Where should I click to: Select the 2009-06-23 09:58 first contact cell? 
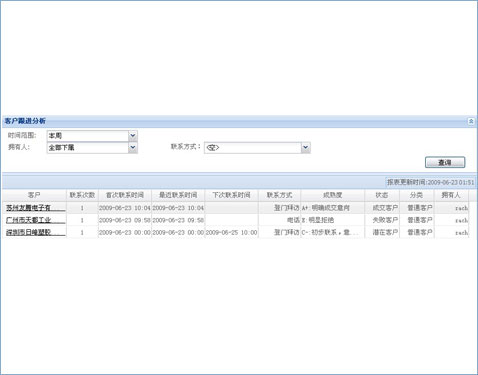(x=125, y=220)
